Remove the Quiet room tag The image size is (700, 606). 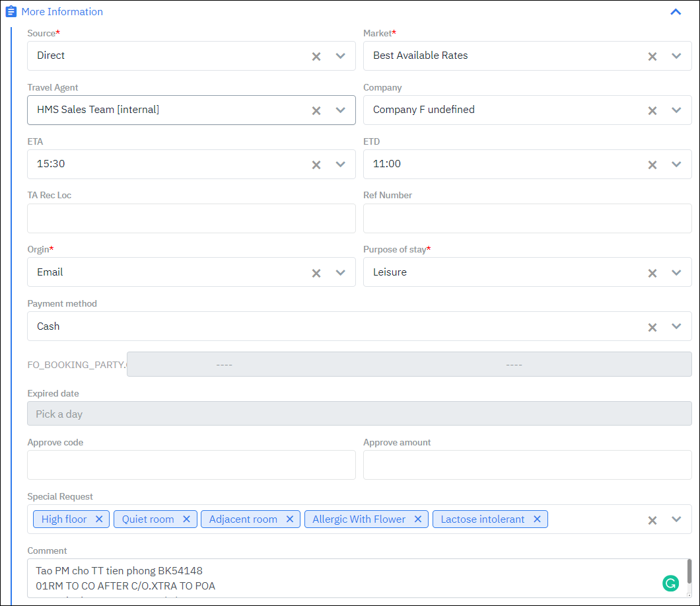pyautogui.click(x=186, y=519)
